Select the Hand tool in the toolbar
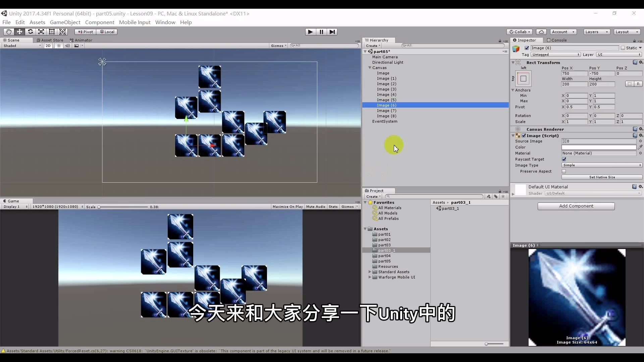This screenshot has height=362, width=644. tap(8, 32)
